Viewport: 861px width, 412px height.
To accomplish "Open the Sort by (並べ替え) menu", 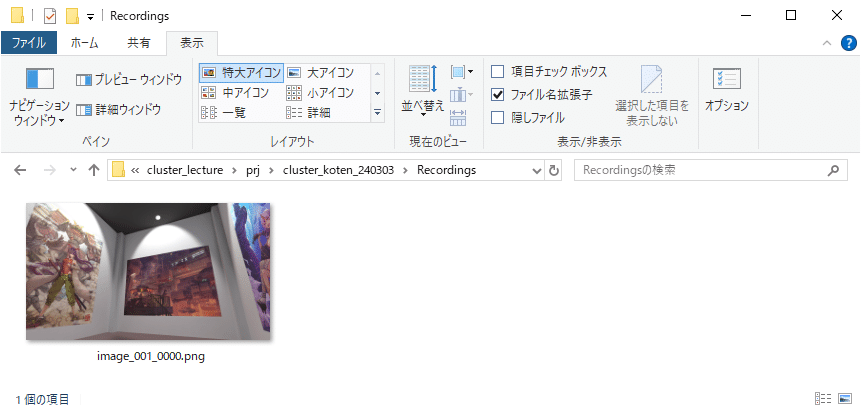I will coord(422,91).
